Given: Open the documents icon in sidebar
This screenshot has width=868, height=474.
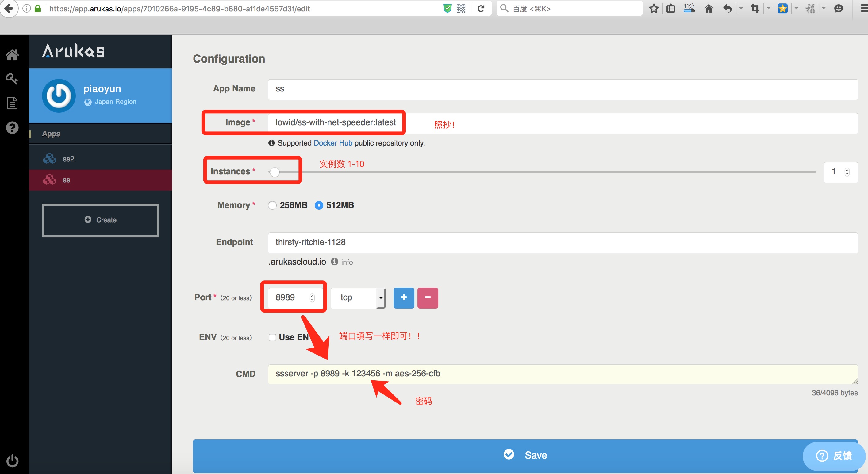Looking at the screenshot, I should pyautogui.click(x=12, y=103).
